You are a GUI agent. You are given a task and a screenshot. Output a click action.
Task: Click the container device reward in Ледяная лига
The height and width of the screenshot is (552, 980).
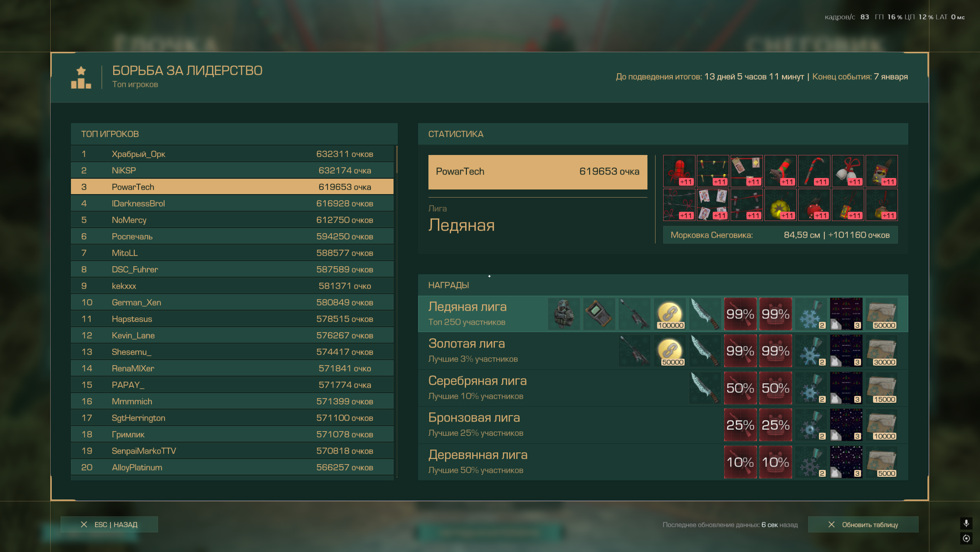tap(599, 314)
